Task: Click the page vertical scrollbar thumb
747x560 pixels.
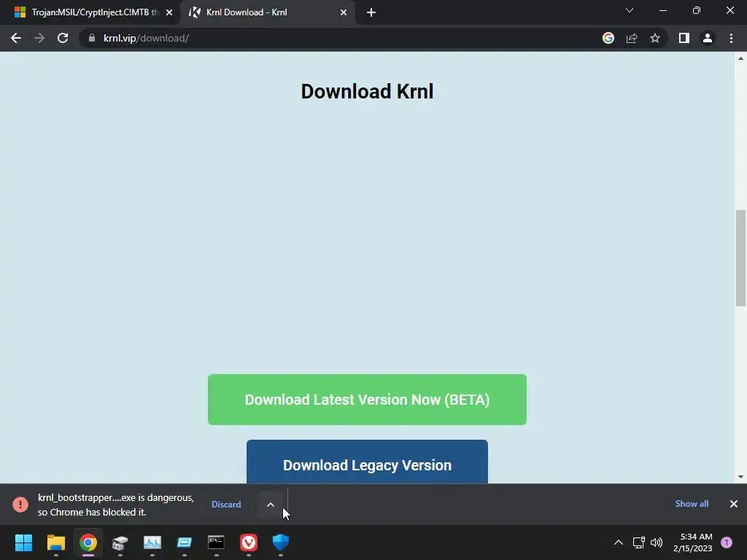Action: 740,257
